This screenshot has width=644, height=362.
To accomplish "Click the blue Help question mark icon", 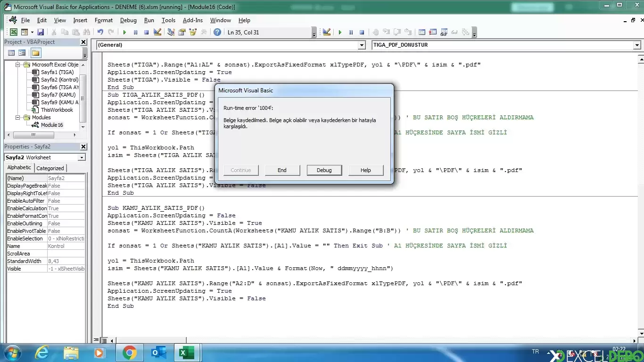I will 217,32.
